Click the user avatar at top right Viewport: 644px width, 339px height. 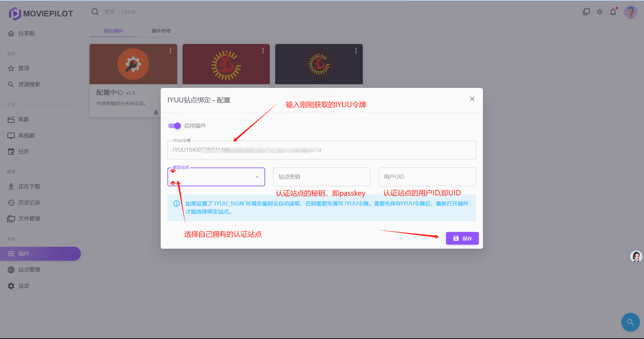tap(630, 12)
